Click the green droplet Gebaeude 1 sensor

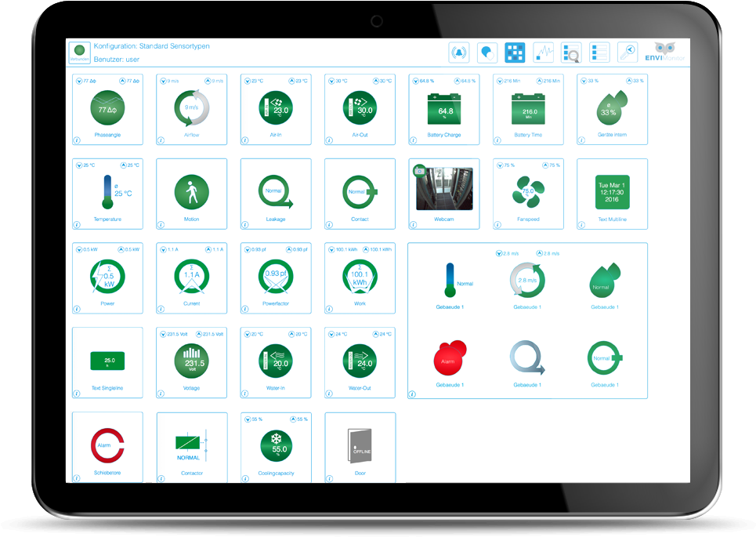coord(605,280)
